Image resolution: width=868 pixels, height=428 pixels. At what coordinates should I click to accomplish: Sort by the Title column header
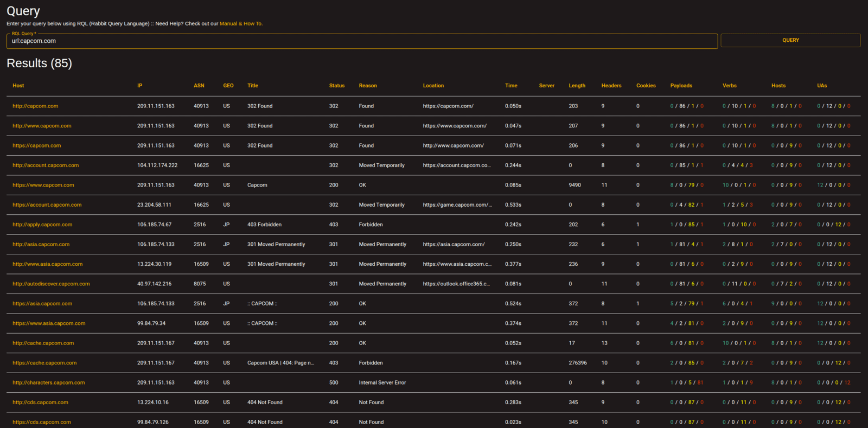pyautogui.click(x=253, y=86)
